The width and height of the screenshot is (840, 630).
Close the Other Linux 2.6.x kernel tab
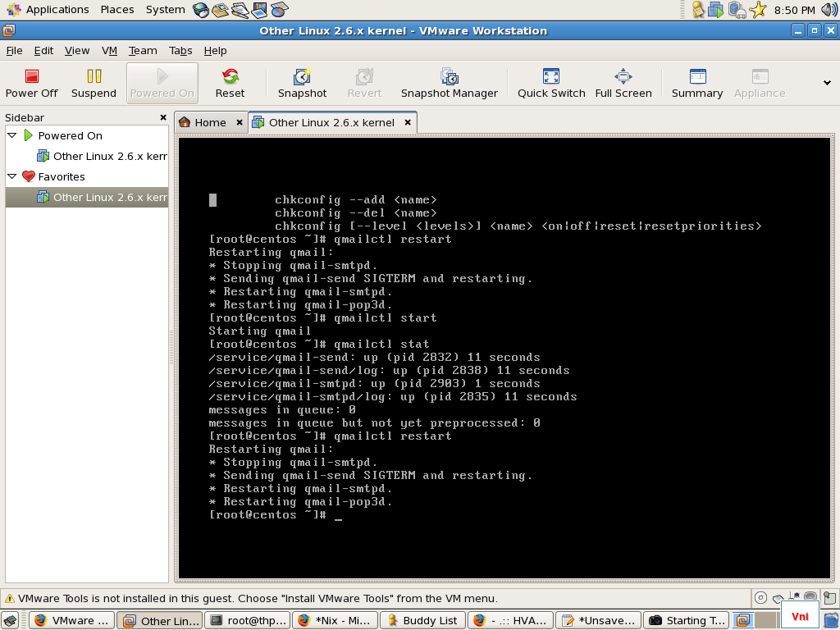[406, 122]
